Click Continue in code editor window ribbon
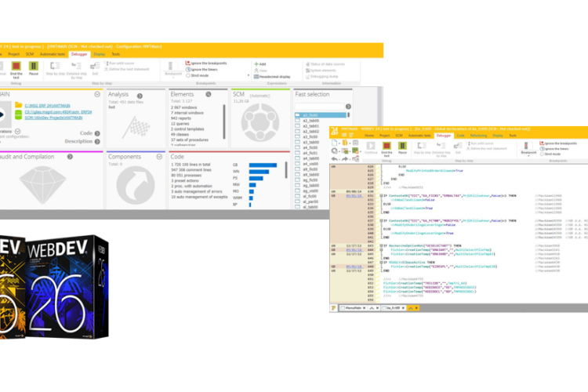The width and height of the screenshot is (588, 392). 371,147
